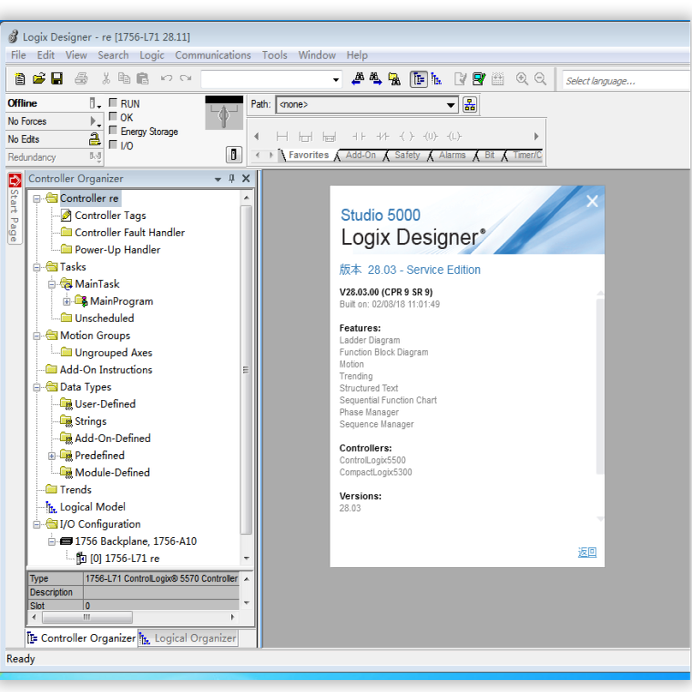Toggle the Logical Organizer toolbar icon

coord(436,79)
